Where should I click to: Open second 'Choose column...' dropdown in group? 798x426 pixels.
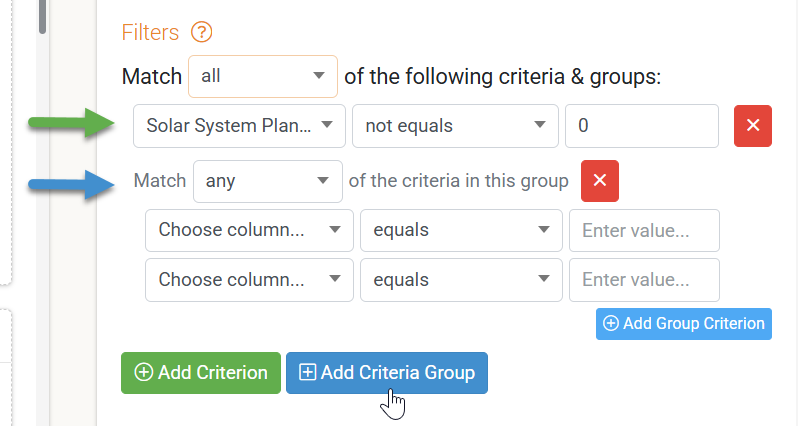coord(249,279)
